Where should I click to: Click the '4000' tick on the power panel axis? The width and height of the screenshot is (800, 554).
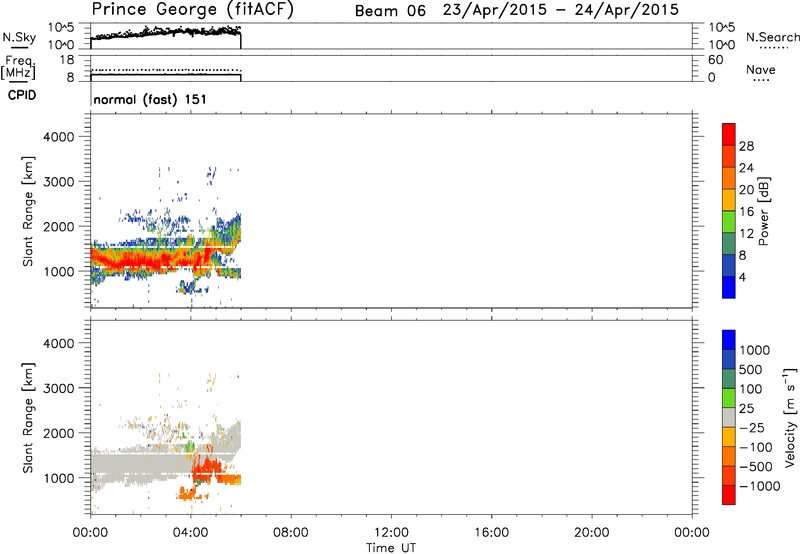coord(58,137)
